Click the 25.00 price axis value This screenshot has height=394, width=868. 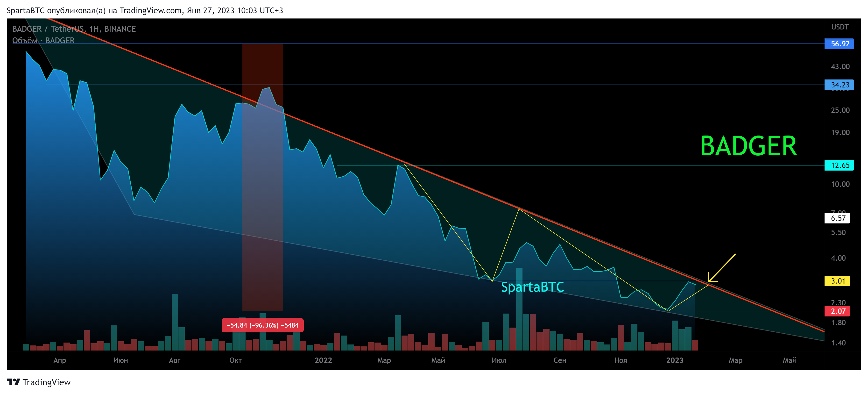click(x=840, y=110)
